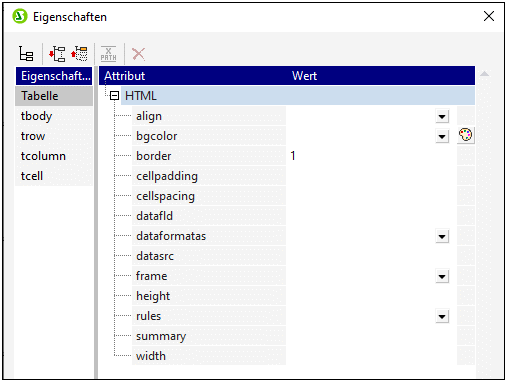Image resolution: width=507 pixels, height=382 pixels.
Task: Click the list properties tree-view toolbar icon
Action: 26,54
